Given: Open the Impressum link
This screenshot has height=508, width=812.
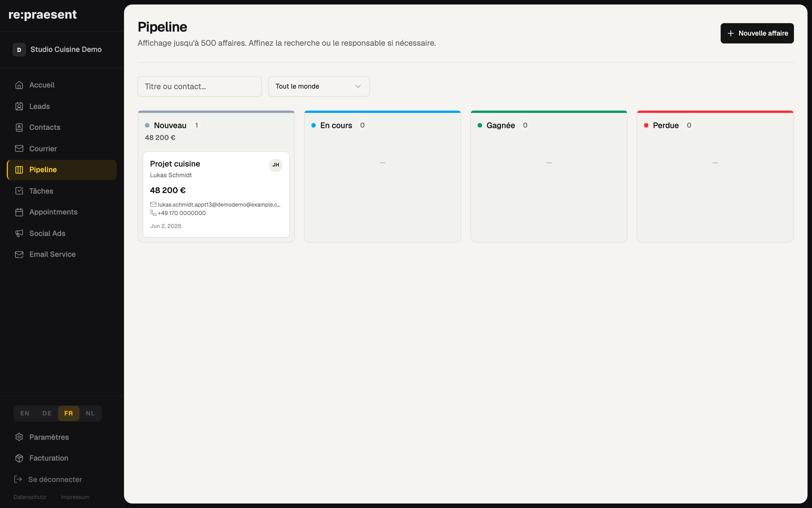Looking at the screenshot, I should [x=75, y=497].
